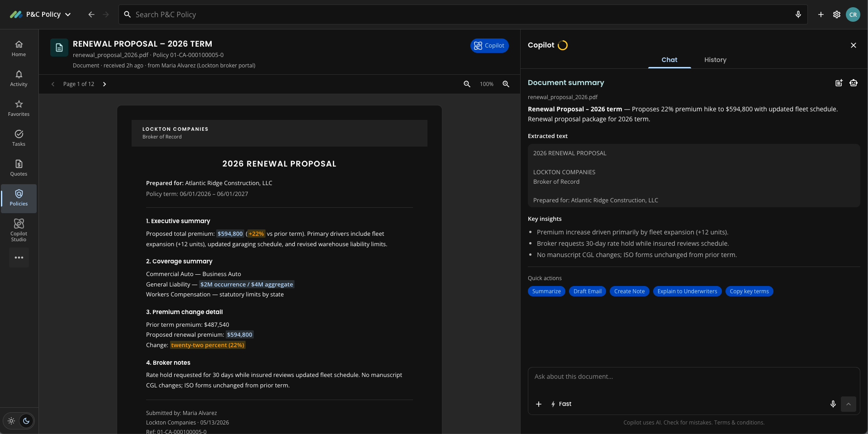The image size is (868, 434).
Task: Click RENEWAL PROPOSAL – 2026 TERM title
Action: tap(142, 44)
